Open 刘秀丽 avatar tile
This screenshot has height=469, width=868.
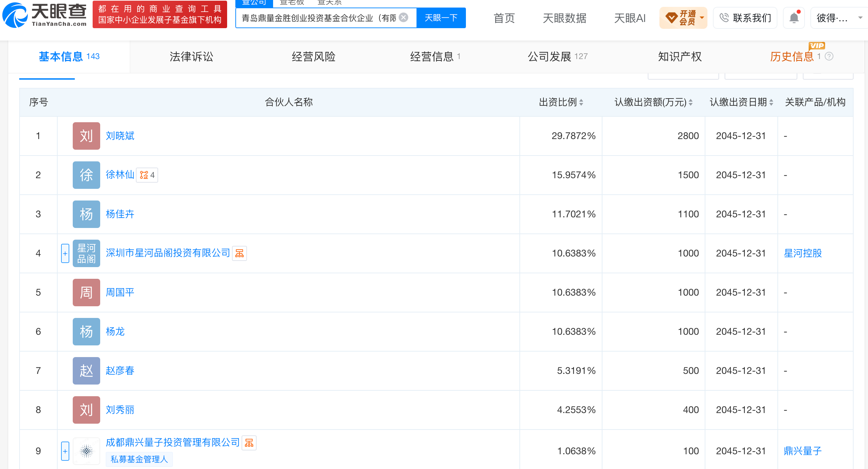click(x=86, y=410)
